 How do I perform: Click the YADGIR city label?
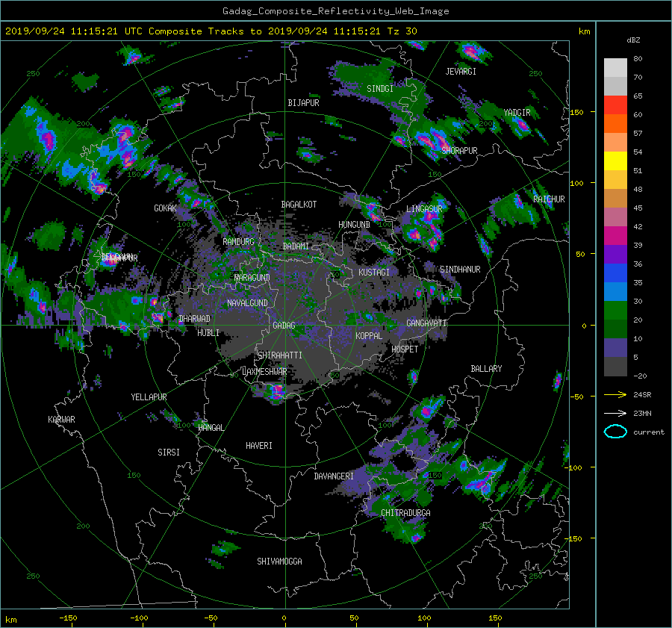pos(517,113)
